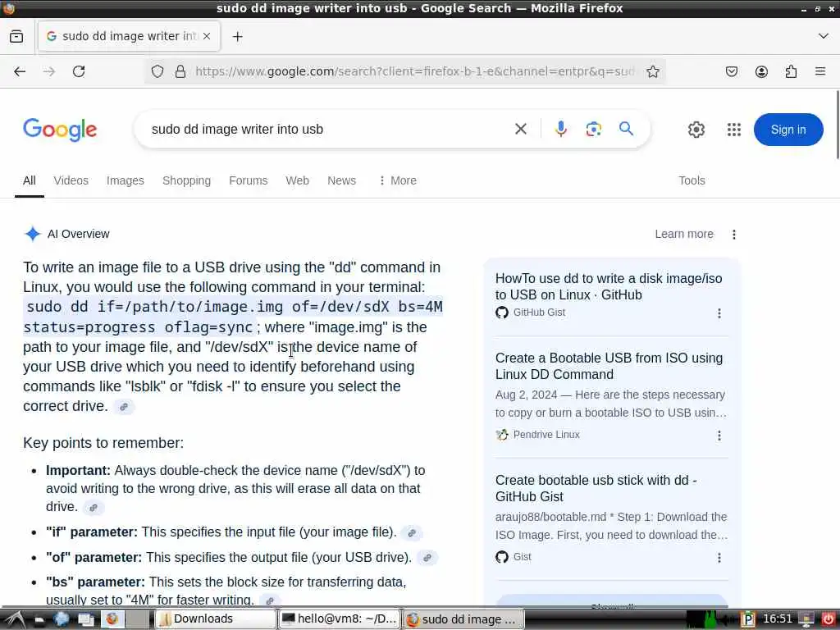Viewport: 840px width, 630px height.
Task: Click the address bar URL
Action: click(414, 71)
